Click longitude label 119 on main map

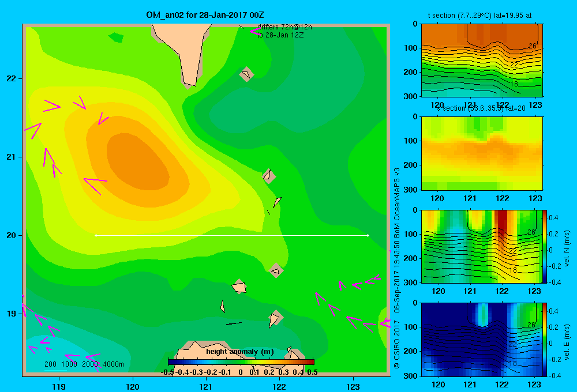click(59, 386)
